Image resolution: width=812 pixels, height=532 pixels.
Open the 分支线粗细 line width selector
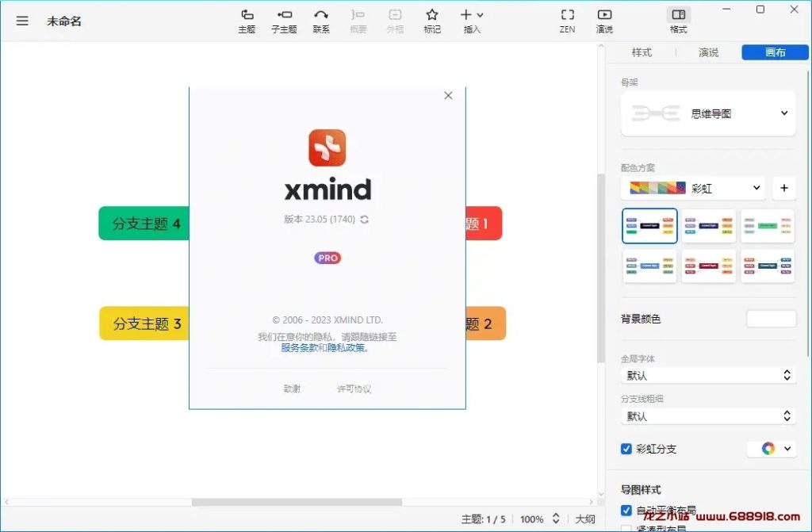(x=708, y=415)
